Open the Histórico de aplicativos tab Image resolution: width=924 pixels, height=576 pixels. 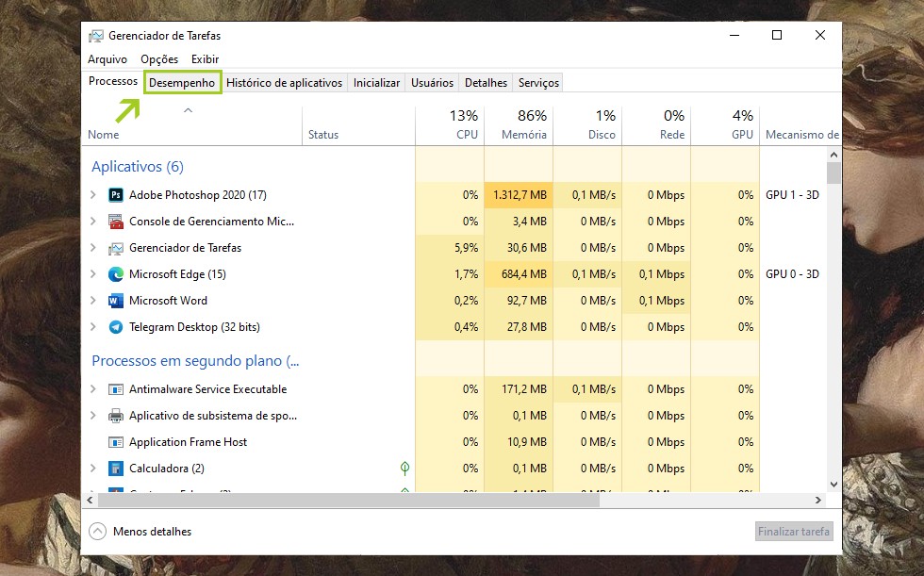(284, 83)
